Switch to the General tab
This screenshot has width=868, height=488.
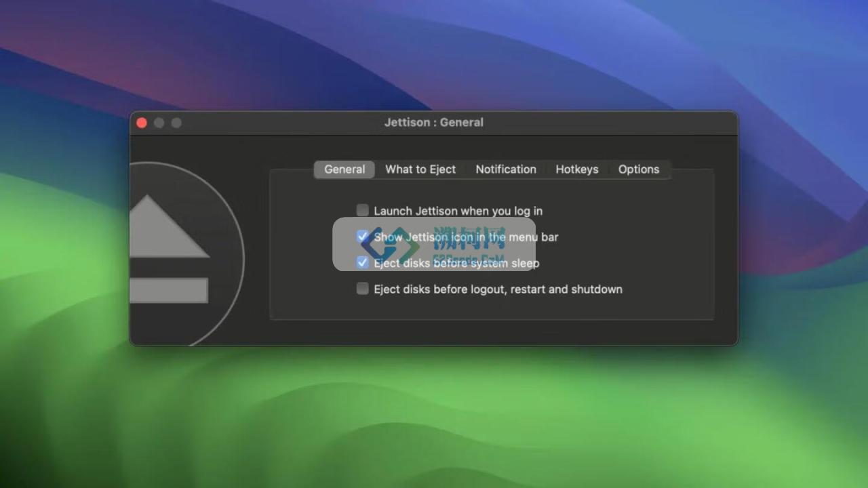pos(344,169)
